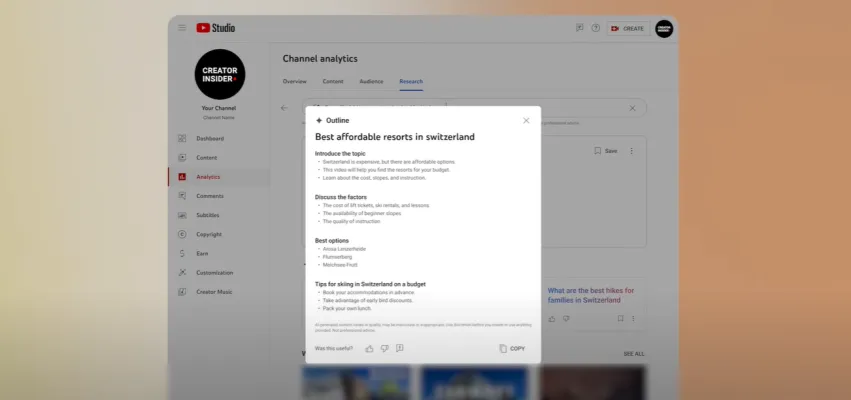This screenshot has width=851, height=400.
Task: Click SEE ALL link
Action: click(634, 353)
